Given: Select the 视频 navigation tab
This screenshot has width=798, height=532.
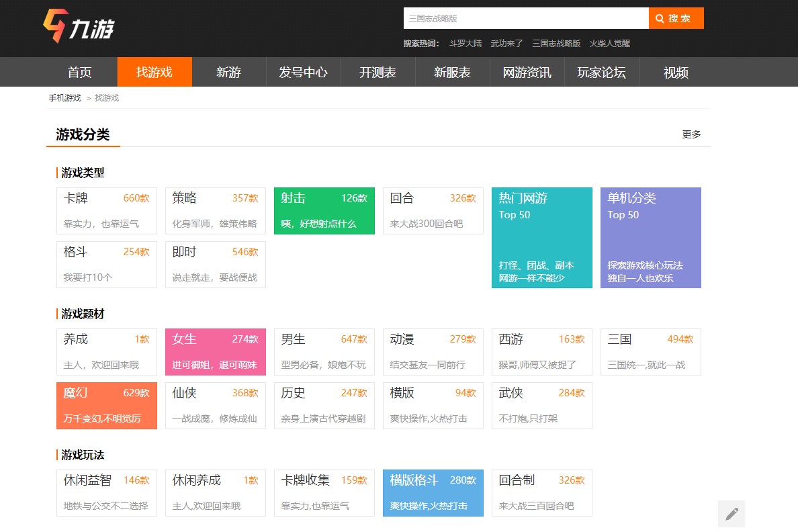Looking at the screenshot, I should click(676, 73).
